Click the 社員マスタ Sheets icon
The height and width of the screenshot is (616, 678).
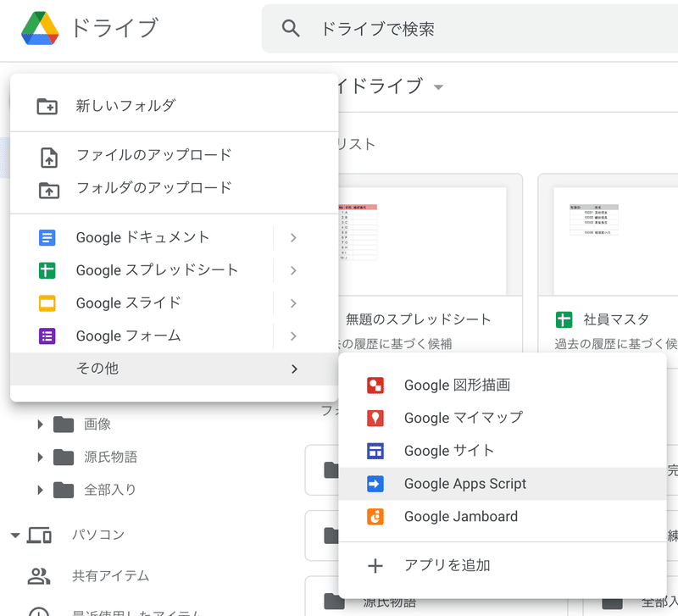click(x=564, y=320)
